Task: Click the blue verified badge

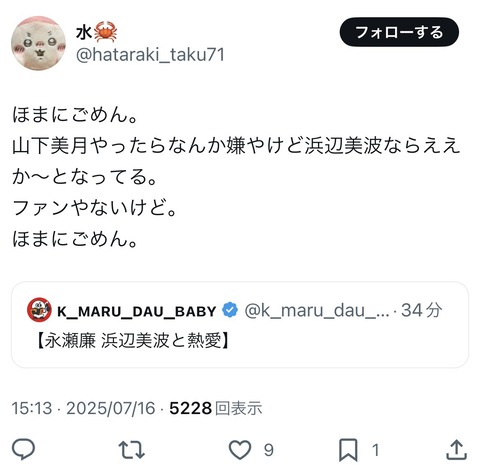Action: [230, 310]
